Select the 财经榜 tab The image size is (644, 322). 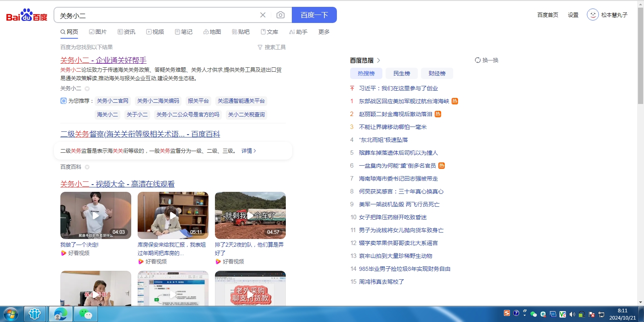coord(437,73)
